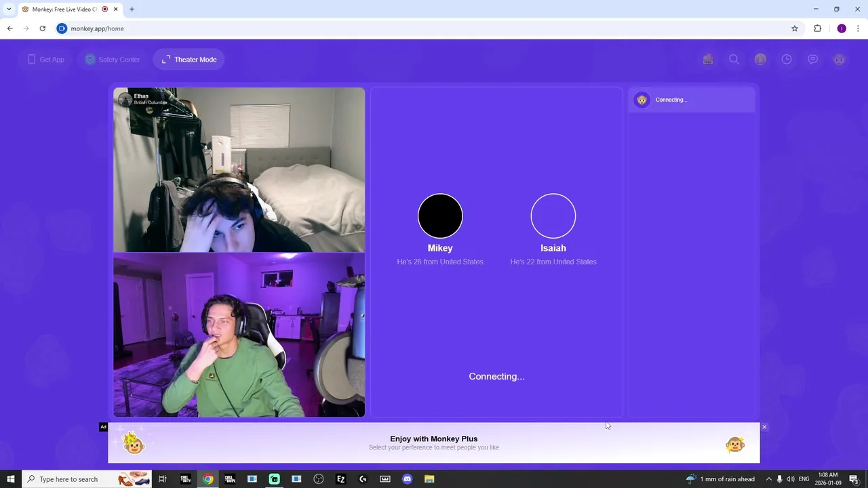Open Task View on taskbar
The width and height of the screenshot is (868, 488).
click(x=163, y=479)
